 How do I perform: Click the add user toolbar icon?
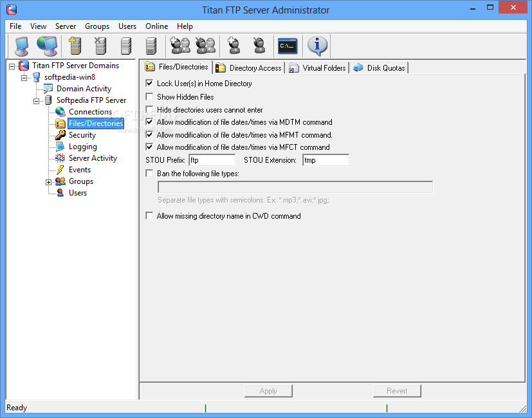(234, 46)
